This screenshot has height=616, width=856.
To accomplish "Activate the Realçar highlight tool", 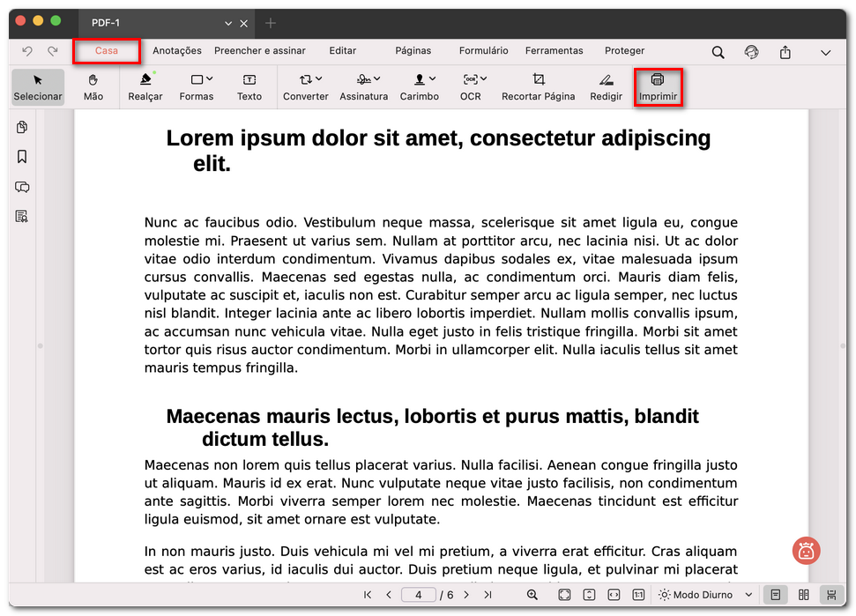I will click(x=145, y=86).
